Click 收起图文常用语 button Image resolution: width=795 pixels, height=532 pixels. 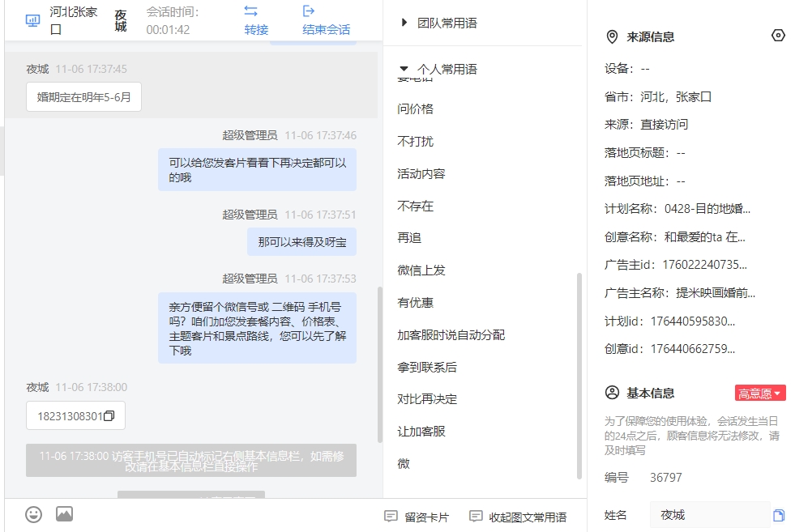point(518,517)
